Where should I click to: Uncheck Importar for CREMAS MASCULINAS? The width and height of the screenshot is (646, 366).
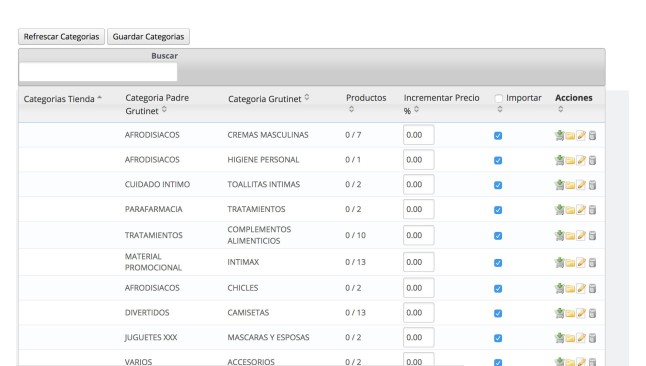point(498,136)
